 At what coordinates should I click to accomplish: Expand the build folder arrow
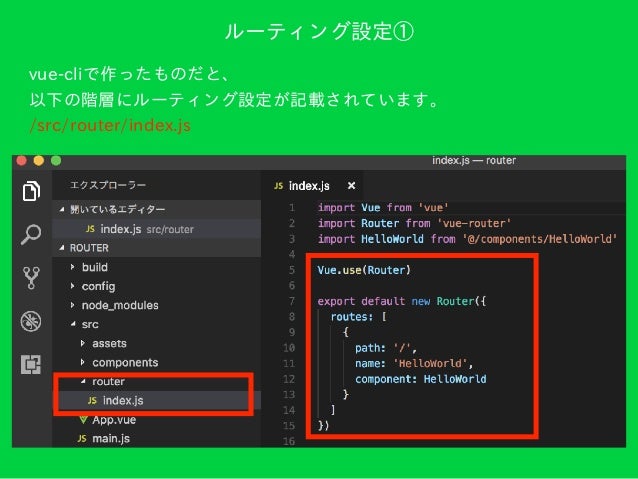[72, 267]
